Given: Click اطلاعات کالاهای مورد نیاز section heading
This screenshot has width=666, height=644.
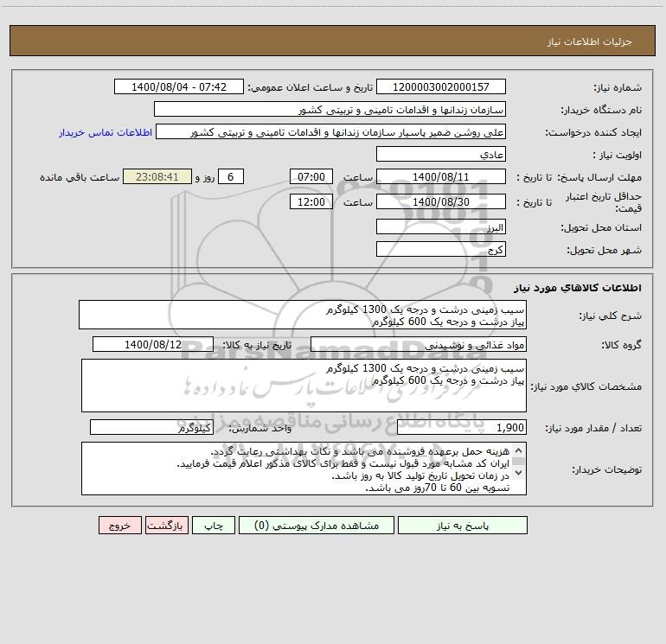Looking at the screenshot, I should [x=578, y=288].
